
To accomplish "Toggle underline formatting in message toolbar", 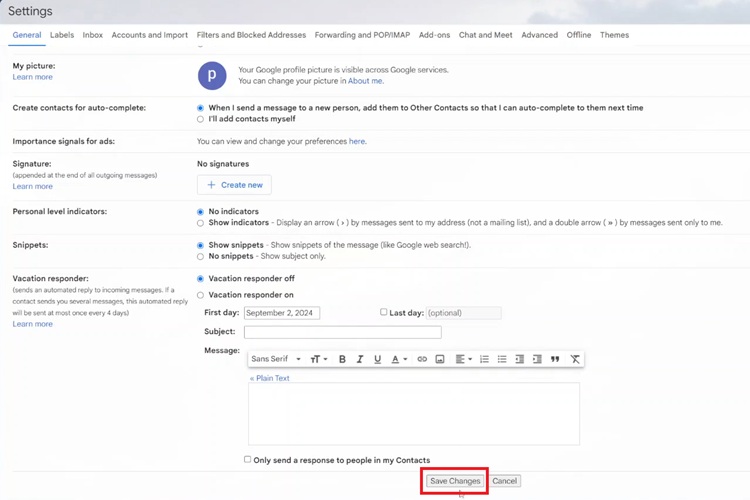I will [x=377, y=359].
